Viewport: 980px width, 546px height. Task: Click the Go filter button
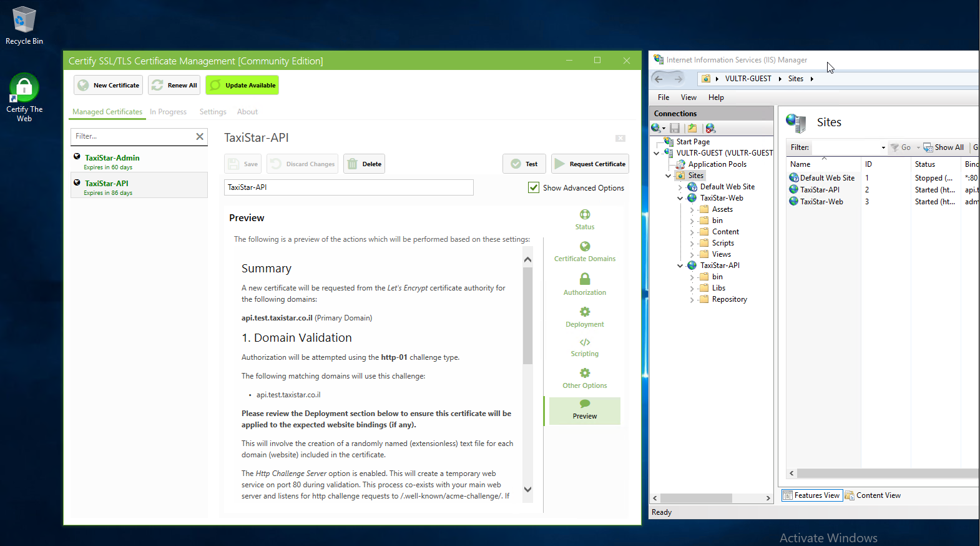point(901,147)
